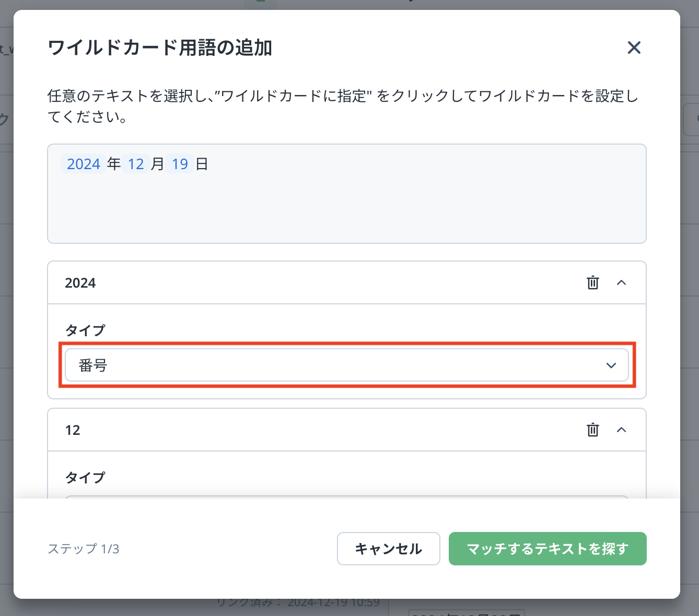Click the キャンセル button
699x616 pixels.
pyautogui.click(x=388, y=549)
